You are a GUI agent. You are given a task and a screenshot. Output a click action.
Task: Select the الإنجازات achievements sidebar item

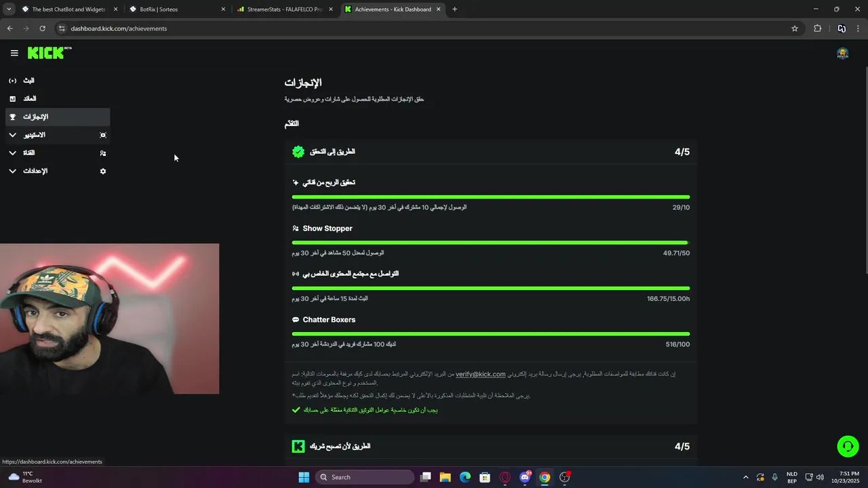(x=58, y=117)
